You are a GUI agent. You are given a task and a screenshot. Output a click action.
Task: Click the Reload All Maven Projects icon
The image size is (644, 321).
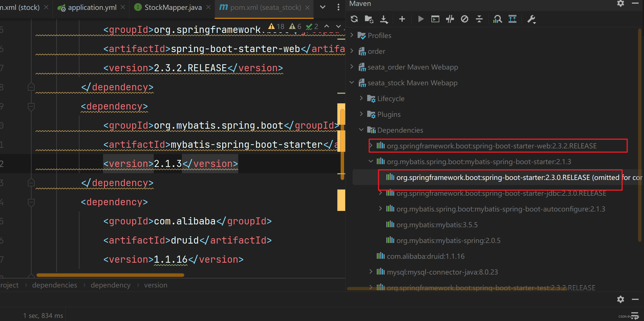point(354,19)
